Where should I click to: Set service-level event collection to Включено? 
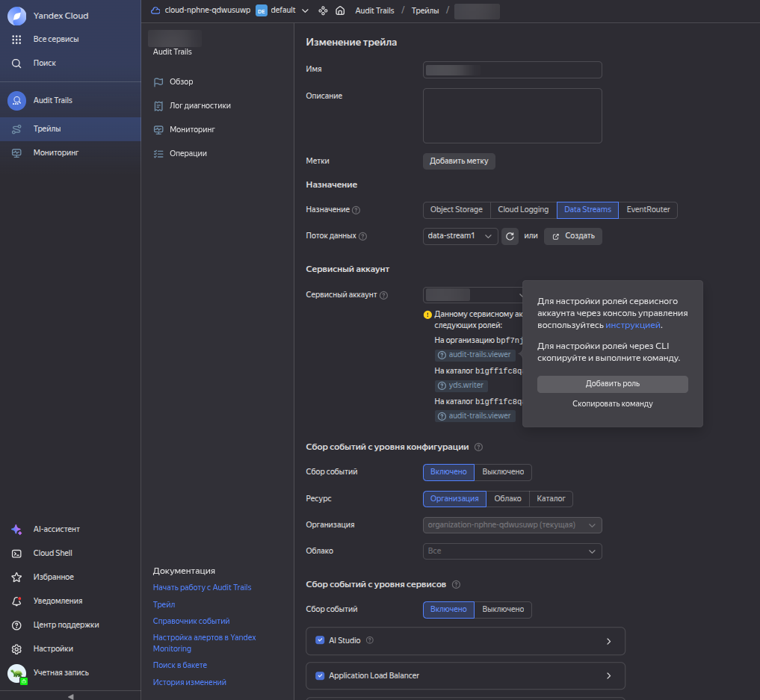(448, 610)
